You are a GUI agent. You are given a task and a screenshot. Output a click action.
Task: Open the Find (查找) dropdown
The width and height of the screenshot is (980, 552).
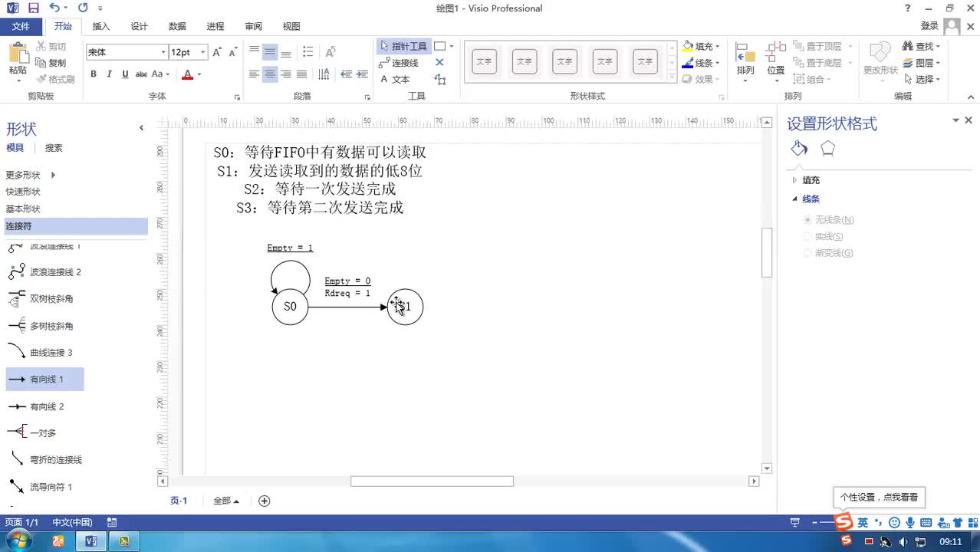(x=921, y=46)
